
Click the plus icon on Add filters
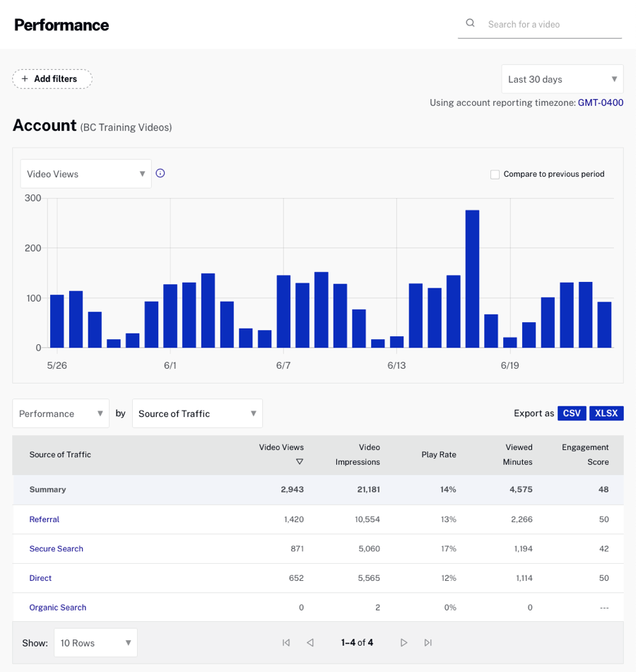23,78
